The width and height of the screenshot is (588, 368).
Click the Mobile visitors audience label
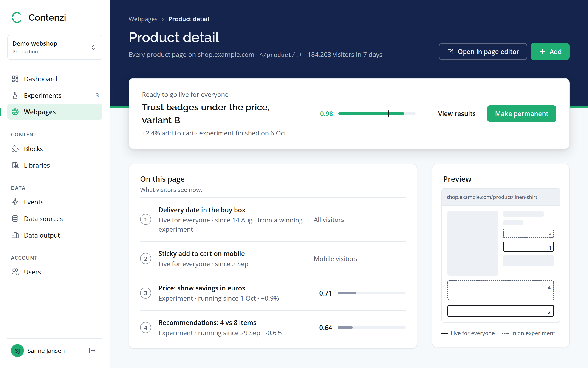[x=335, y=259]
